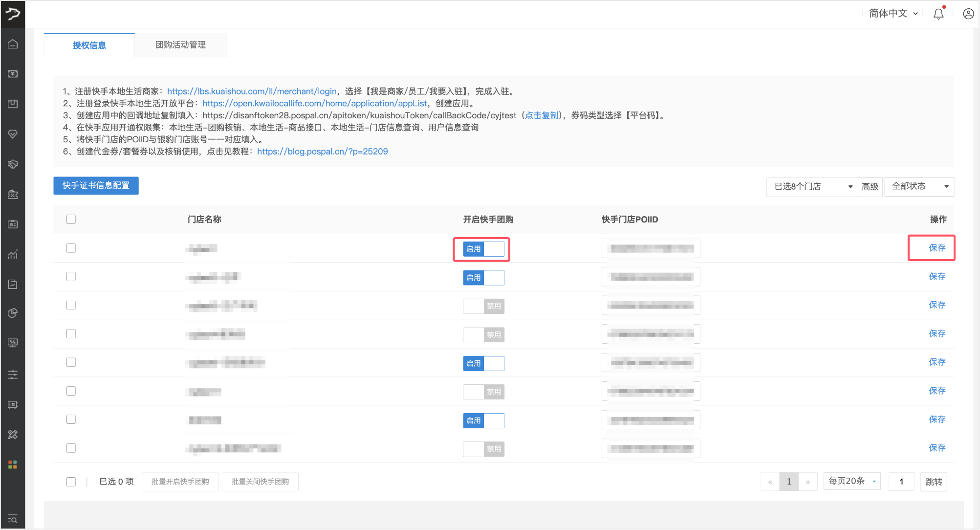Tick the second store row checkbox
Screen dimensions: 980x530
tap(71, 277)
